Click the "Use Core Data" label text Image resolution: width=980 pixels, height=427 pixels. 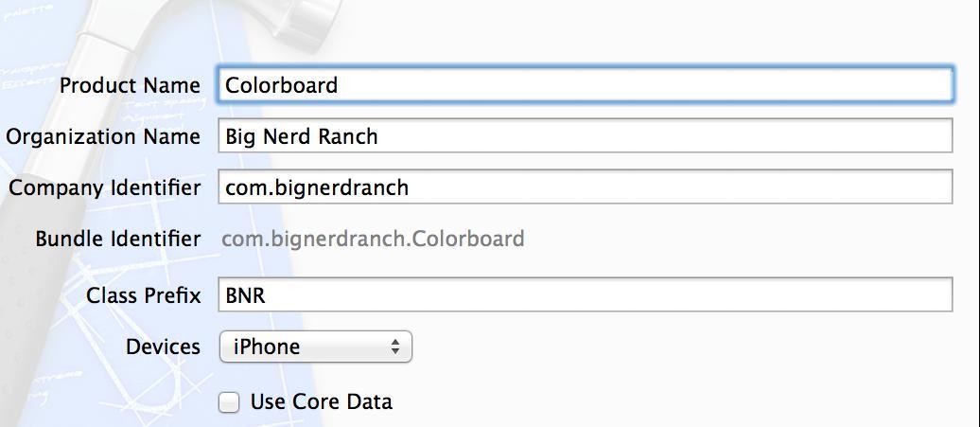click(x=322, y=401)
